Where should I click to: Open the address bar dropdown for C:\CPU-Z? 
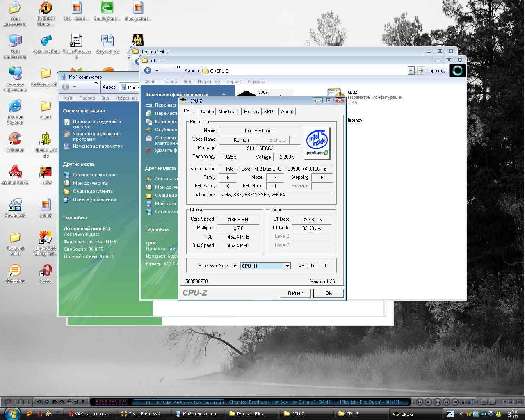[411, 71]
